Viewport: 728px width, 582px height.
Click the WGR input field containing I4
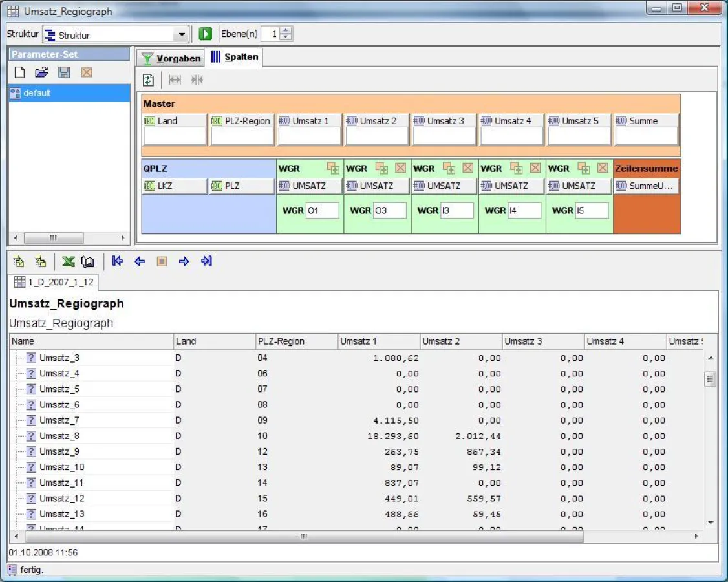[x=524, y=210]
